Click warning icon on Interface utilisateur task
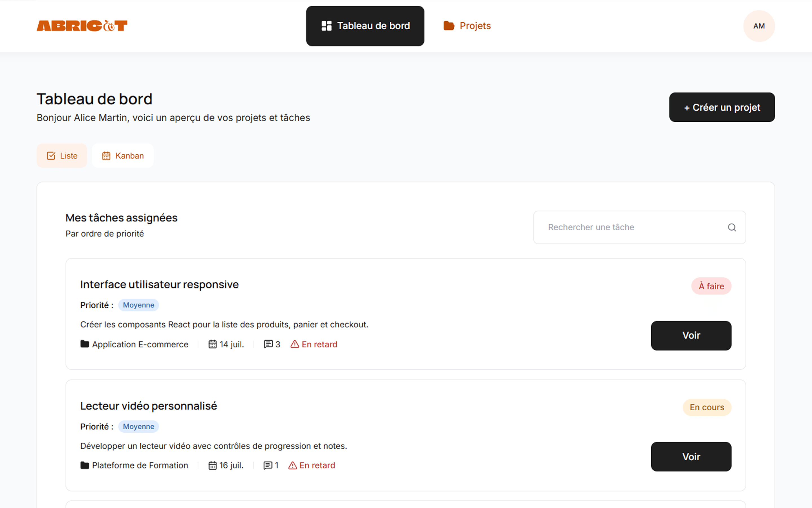This screenshot has width=812, height=508. tap(295, 344)
